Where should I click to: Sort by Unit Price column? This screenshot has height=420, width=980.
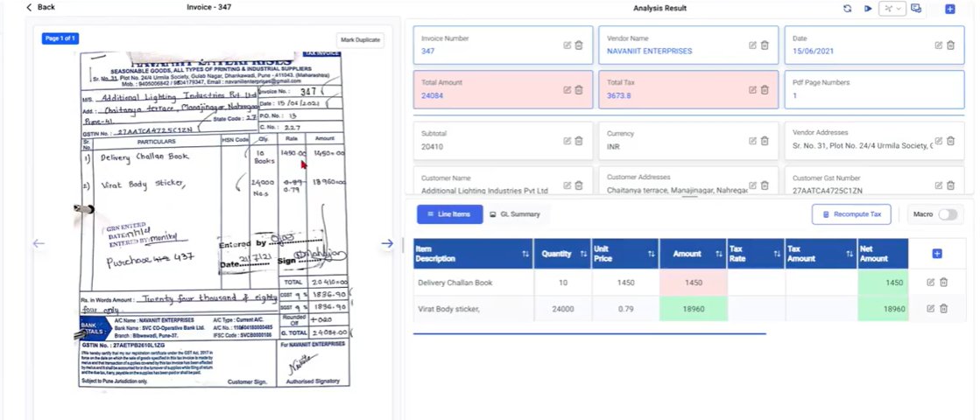652,254
